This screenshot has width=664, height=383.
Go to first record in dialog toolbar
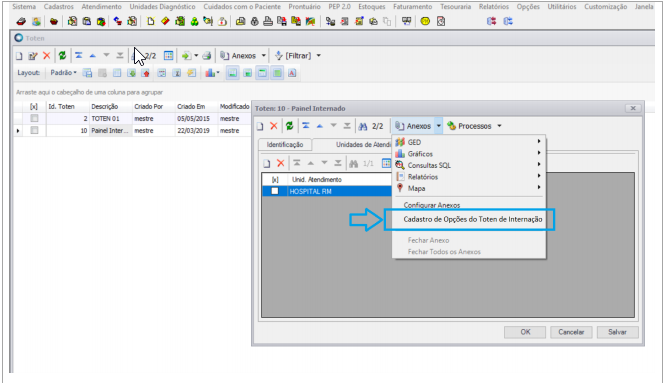(306, 126)
